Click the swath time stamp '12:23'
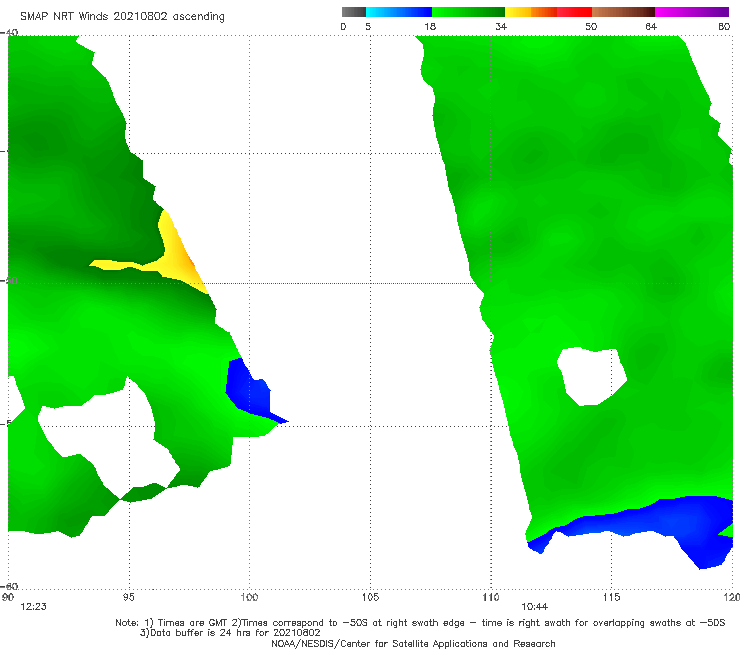Screen dimensions: 740x650 34,607
